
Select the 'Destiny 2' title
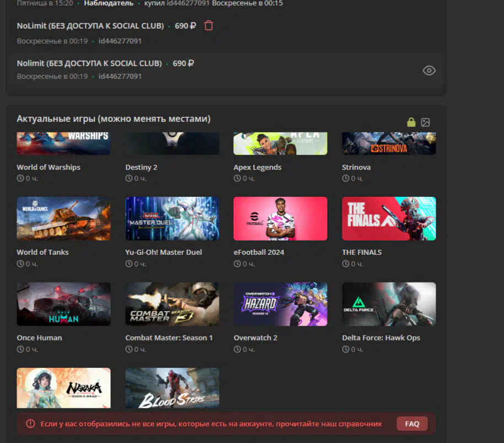pos(141,167)
